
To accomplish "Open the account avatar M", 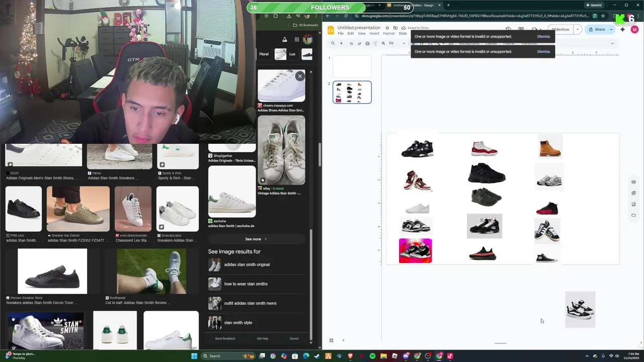I will [634, 30].
